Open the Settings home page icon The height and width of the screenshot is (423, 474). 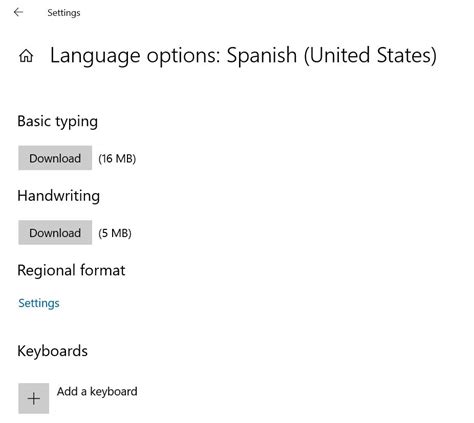[x=26, y=56]
